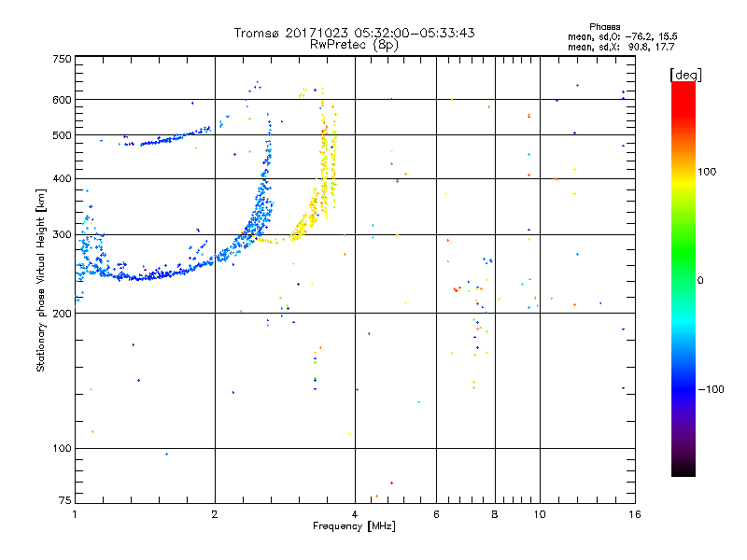Click the plot title 'Tromsø 20171023 05:32:00-05:33:43'
The width and height of the screenshot is (747, 560).
pyautogui.click(x=354, y=33)
